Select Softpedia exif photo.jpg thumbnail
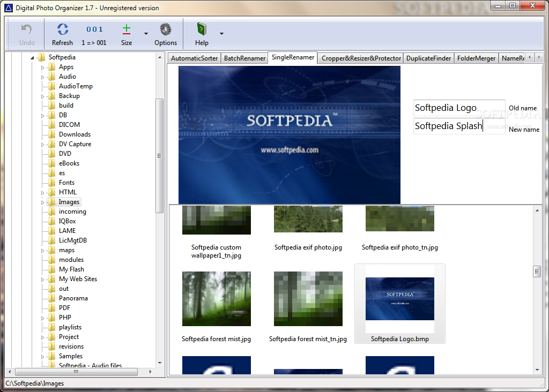The image size is (549, 392). [308, 219]
